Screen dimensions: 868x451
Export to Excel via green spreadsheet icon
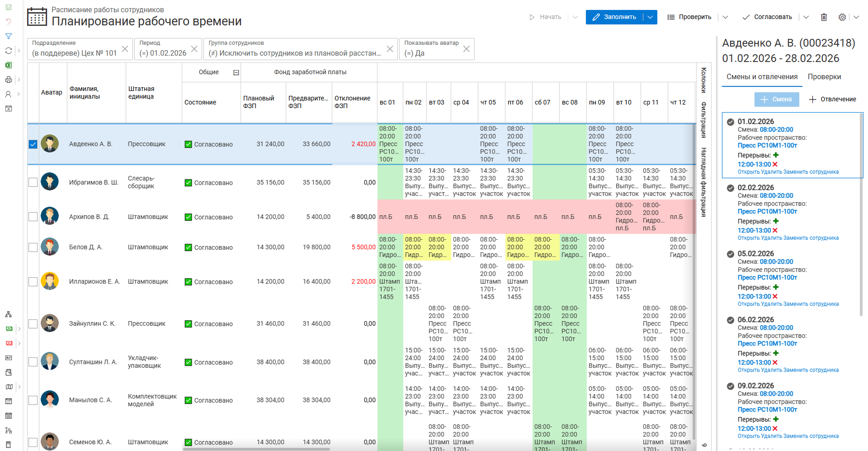tap(9, 65)
